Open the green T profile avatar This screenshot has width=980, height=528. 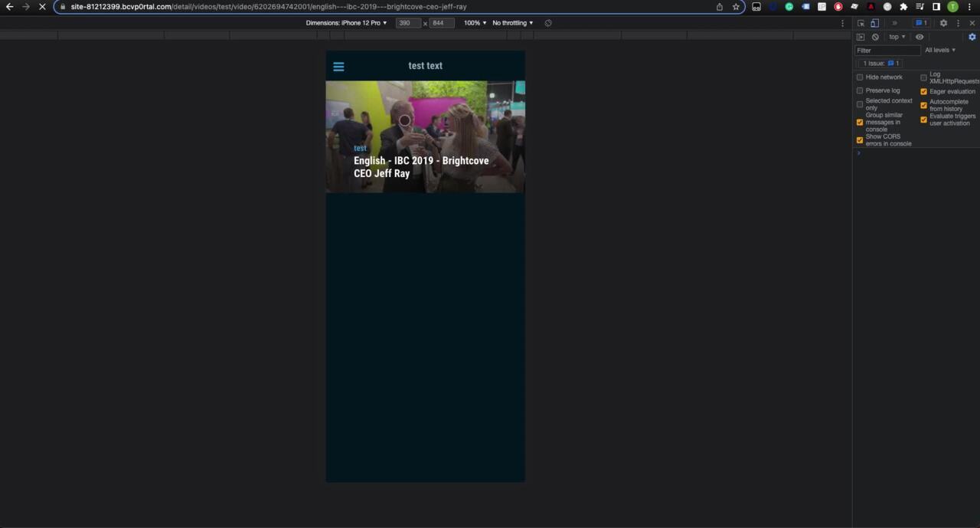tap(952, 7)
